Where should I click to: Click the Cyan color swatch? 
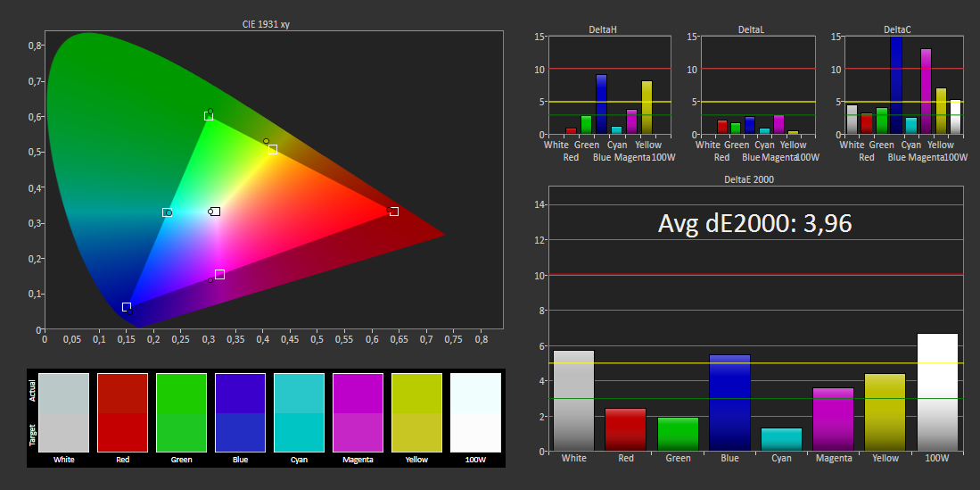pyautogui.click(x=299, y=413)
